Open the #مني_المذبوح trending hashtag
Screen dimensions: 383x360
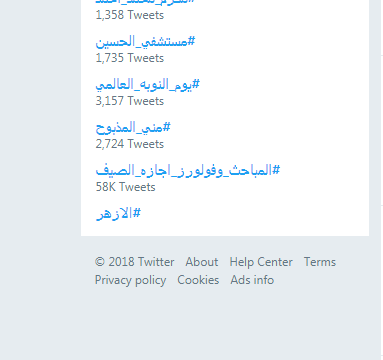(133, 128)
